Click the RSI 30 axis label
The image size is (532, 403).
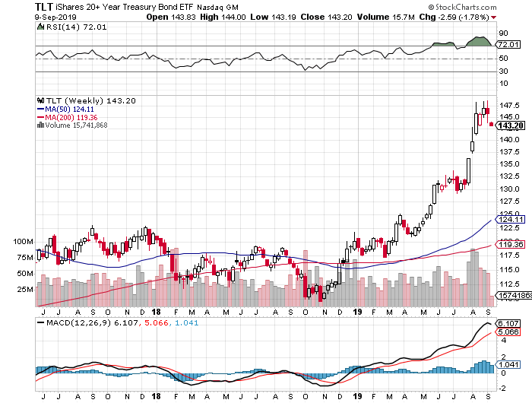pos(503,71)
